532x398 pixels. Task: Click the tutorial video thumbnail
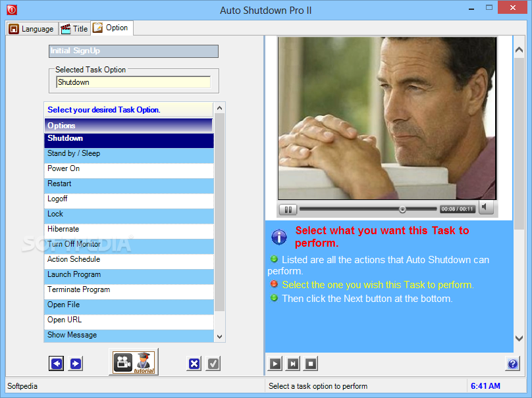point(387,118)
